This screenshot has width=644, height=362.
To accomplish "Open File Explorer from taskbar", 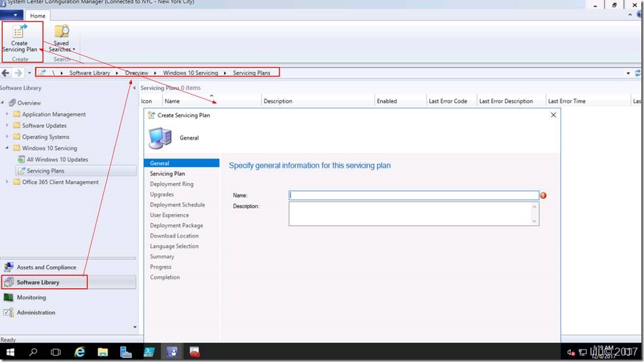I will [103, 352].
